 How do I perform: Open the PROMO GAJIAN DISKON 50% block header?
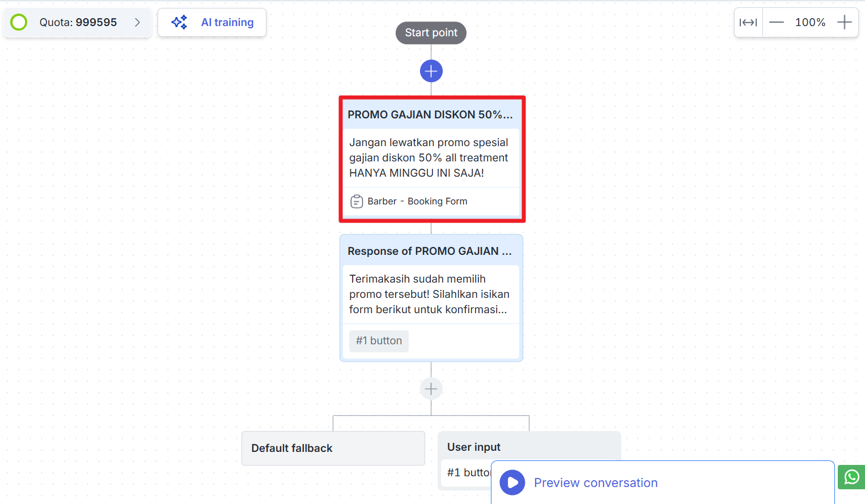point(430,115)
